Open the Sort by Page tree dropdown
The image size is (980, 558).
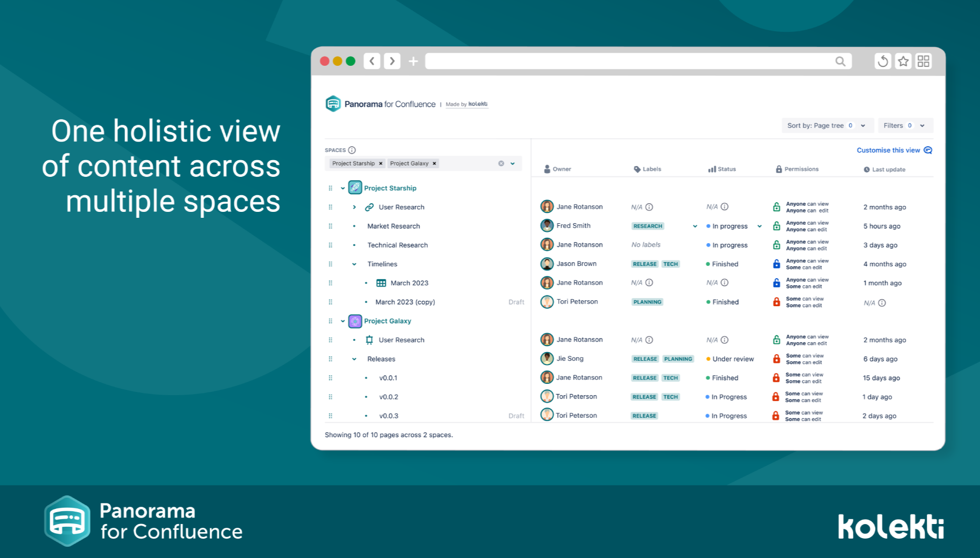tap(827, 126)
